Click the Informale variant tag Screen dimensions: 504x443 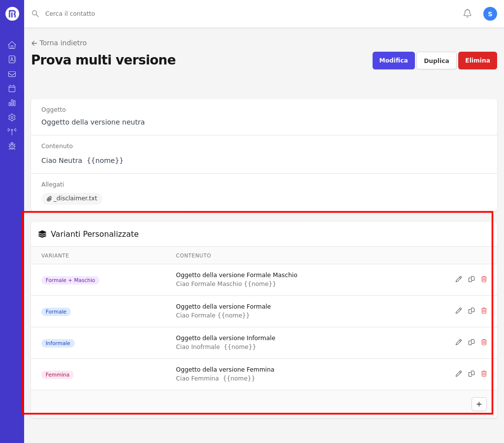(58, 343)
